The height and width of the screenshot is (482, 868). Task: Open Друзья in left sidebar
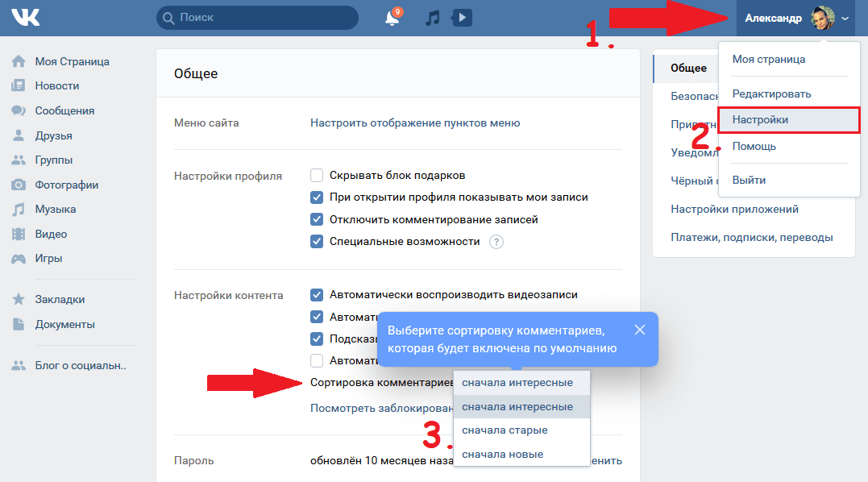pos(54,135)
